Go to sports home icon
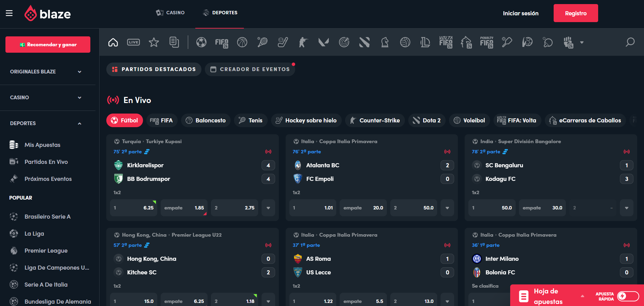The width and height of the screenshot is (644, 306). (113, 42)
